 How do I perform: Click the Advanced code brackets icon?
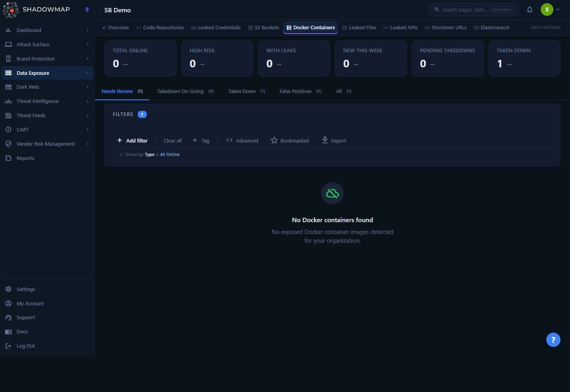[229, 140]
